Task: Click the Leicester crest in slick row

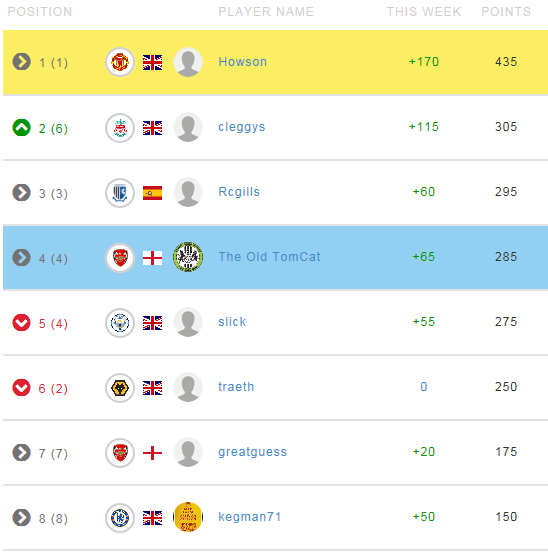Action: (x=120, y=323)
